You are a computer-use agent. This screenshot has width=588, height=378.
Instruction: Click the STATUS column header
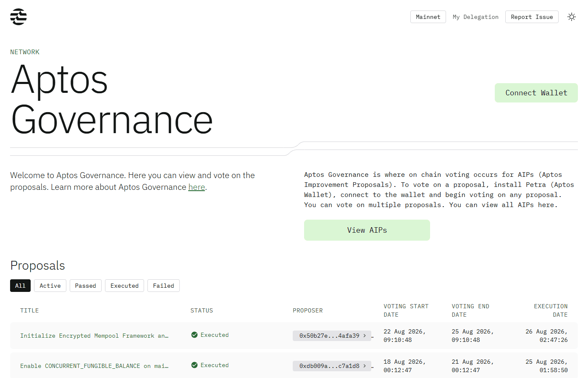[x=202, y=310]
